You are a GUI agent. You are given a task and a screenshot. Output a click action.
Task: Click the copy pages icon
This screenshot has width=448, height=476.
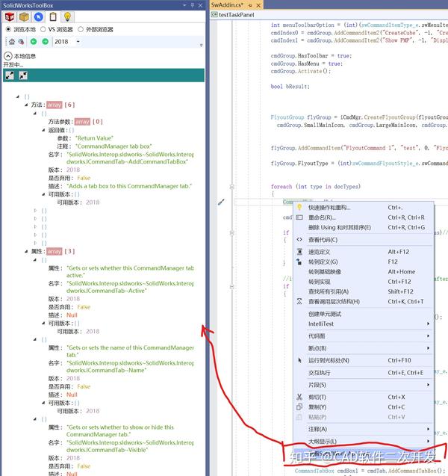[299, 407]
